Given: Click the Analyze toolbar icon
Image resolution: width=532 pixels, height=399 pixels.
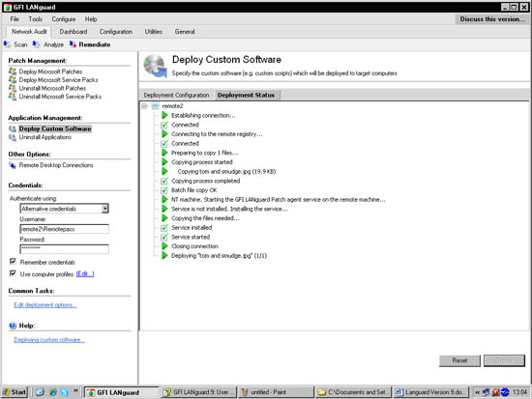Looking at the screenshot, I should click(x=37, y=44).
